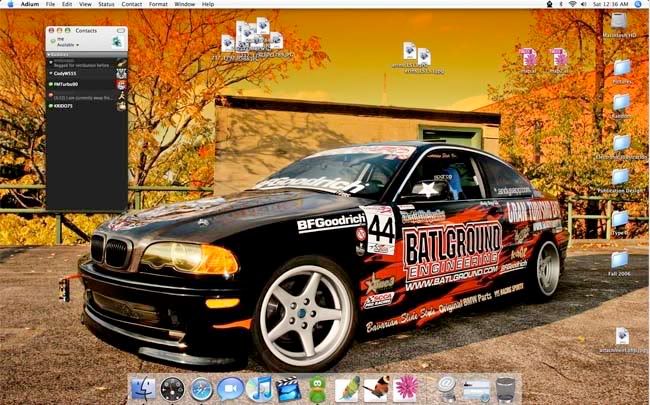This screenshot has height=405, width=650.
Task: Open the Trash in the Dock
Action: [x=506, y=388]
